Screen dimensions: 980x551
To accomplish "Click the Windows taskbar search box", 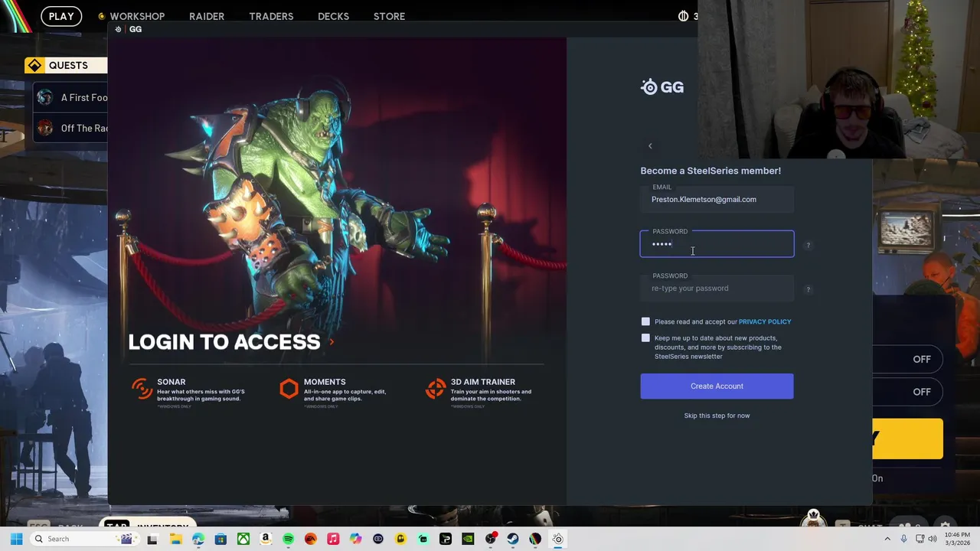I will coord(86,539).
